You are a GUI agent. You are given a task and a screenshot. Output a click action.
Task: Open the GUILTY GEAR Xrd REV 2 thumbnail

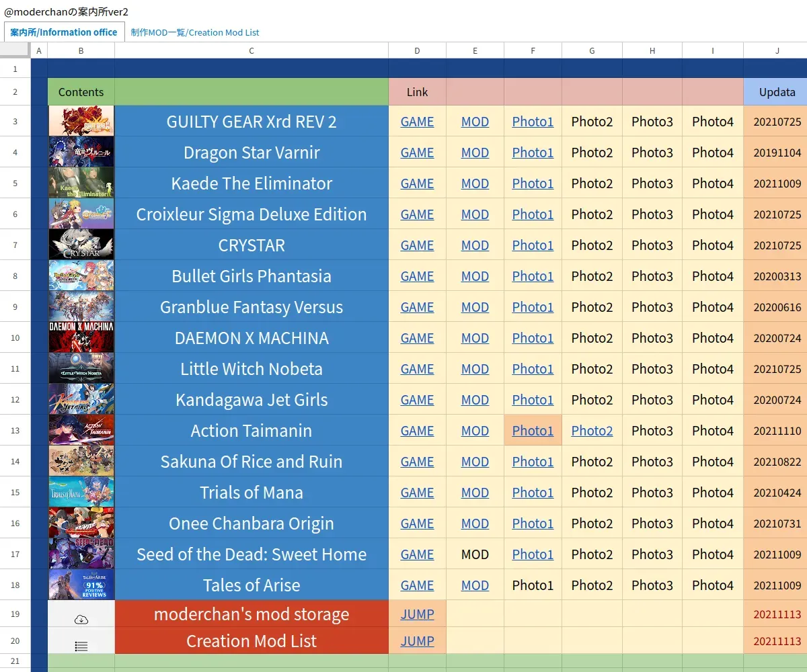[x=81, y=121]
